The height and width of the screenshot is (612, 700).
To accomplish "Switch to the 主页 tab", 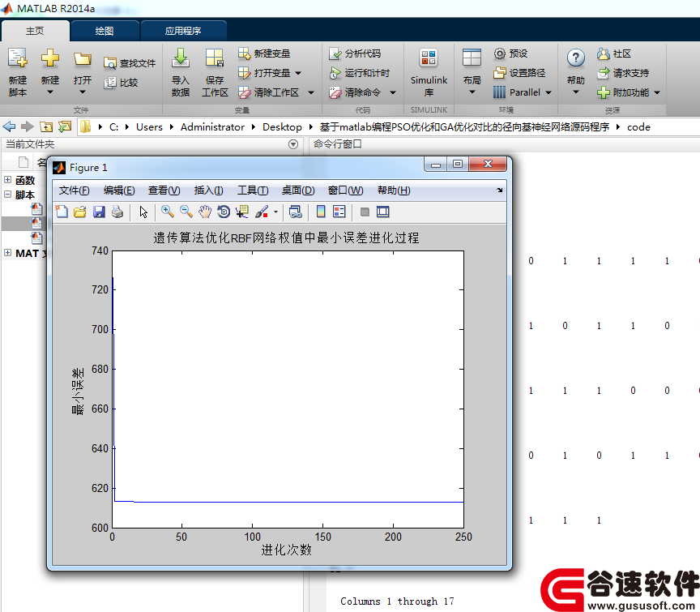I will (35, 31).
